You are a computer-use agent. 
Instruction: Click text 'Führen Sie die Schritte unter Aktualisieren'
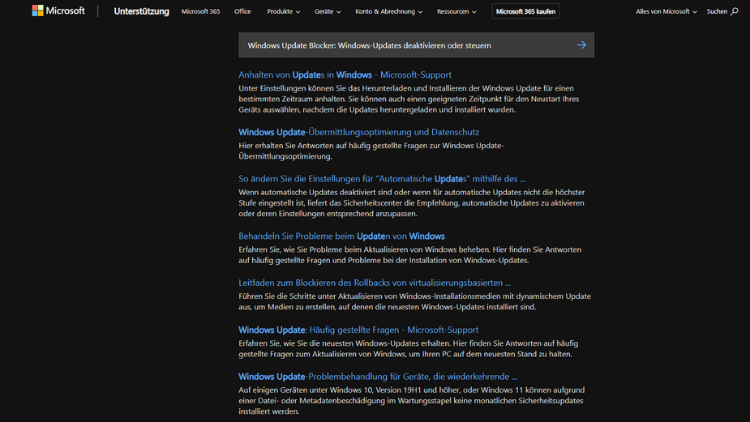(x=415, y=301)
